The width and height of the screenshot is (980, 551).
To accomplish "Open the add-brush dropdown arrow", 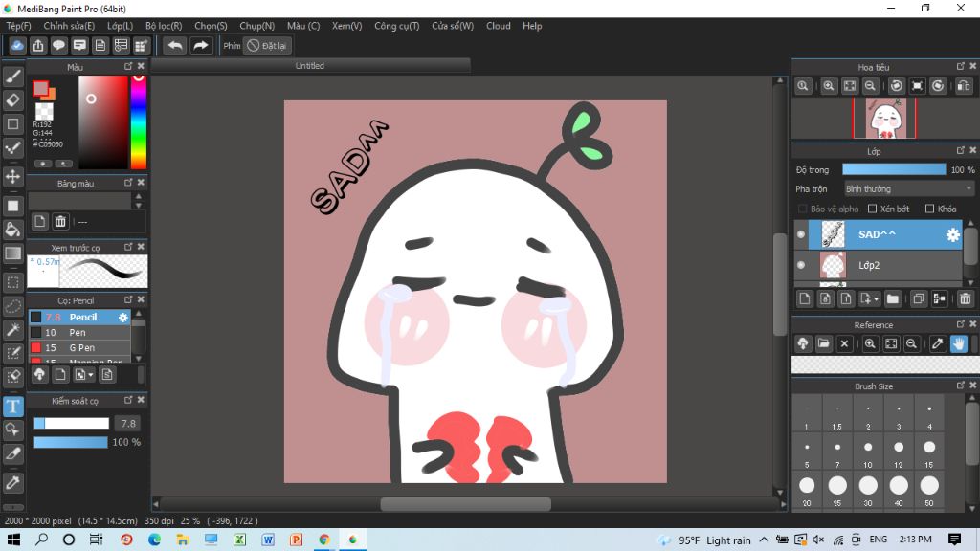I will tap(91, 375).
